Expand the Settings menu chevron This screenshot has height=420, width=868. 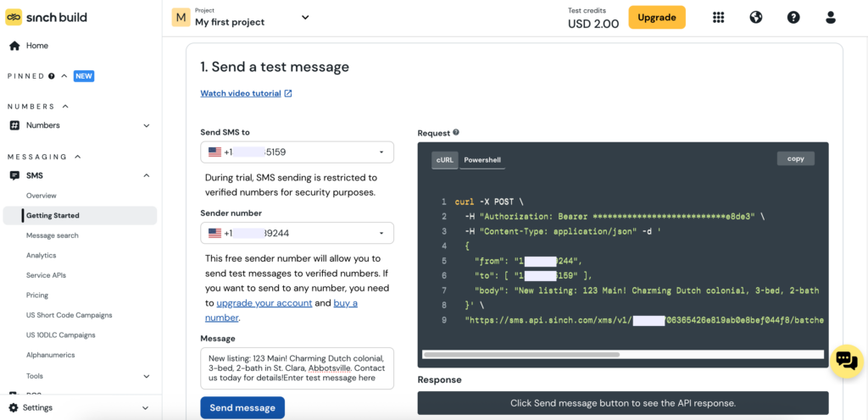pyautogui.click(x=146, y=408)
